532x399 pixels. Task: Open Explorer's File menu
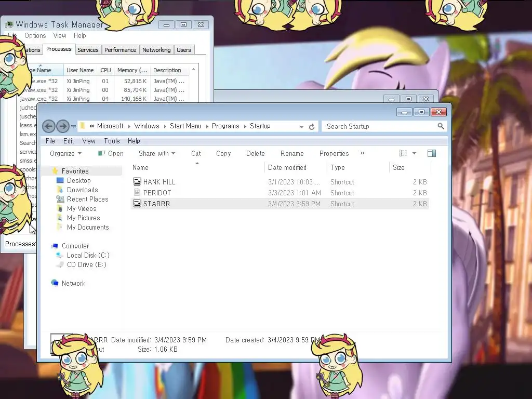click(50, 141)
